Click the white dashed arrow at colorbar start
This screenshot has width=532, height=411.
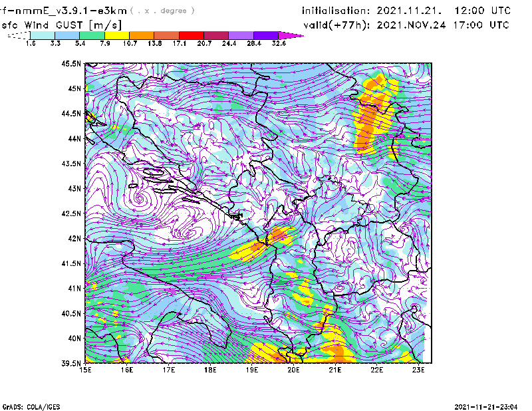(x=19, y=35)
